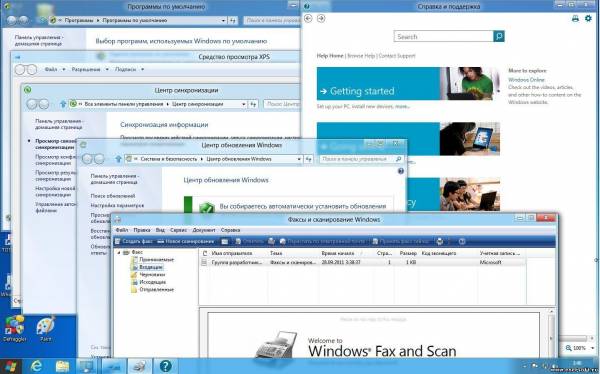Image resolution: width=600 pixels, height=374 pixels.
Task: Click the Help question mark taskbar icon
Action: 165,366
